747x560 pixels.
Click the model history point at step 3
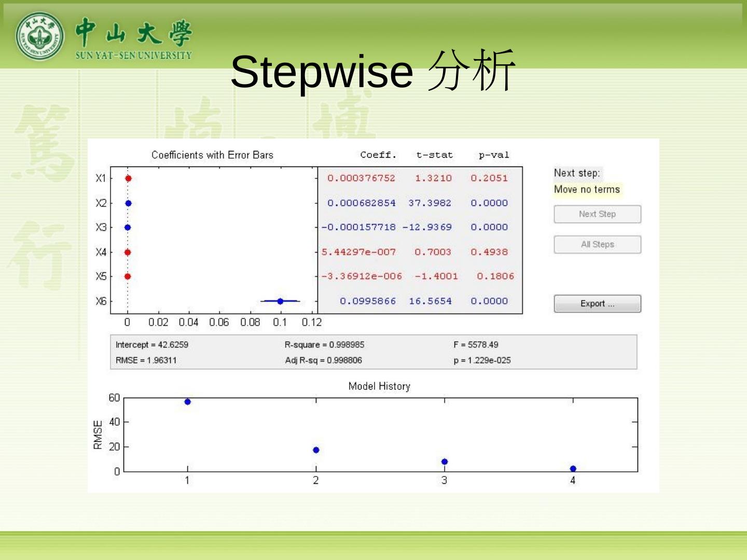(x=445, y=461)
